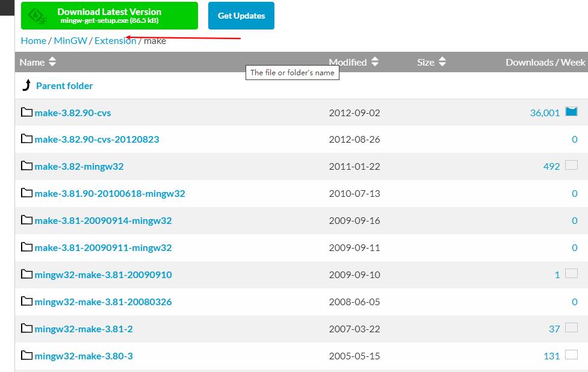Click the Download Latest Version button
Image resolution: width=588 pixels, height=372 pixels.
click(109, 16)
